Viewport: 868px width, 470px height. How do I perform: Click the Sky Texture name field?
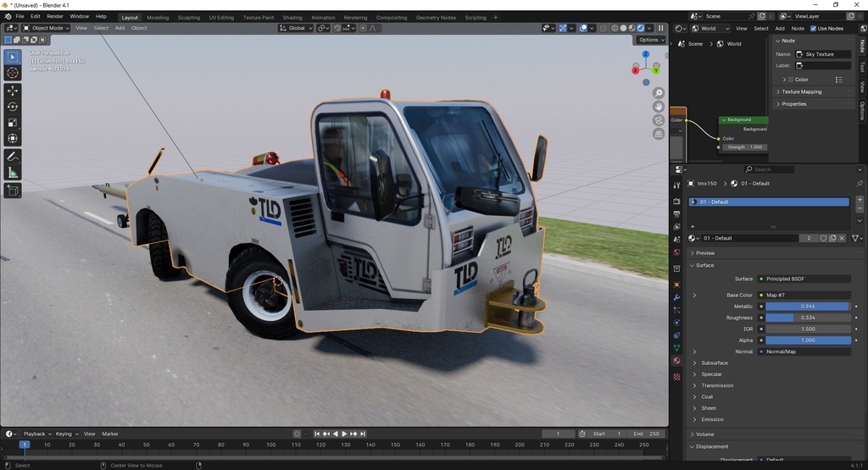(822, 54)
